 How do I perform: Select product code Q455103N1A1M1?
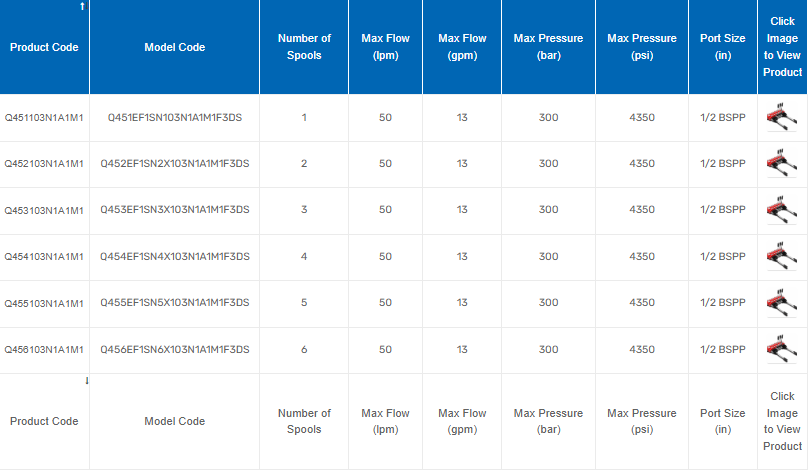coord(44,303)
